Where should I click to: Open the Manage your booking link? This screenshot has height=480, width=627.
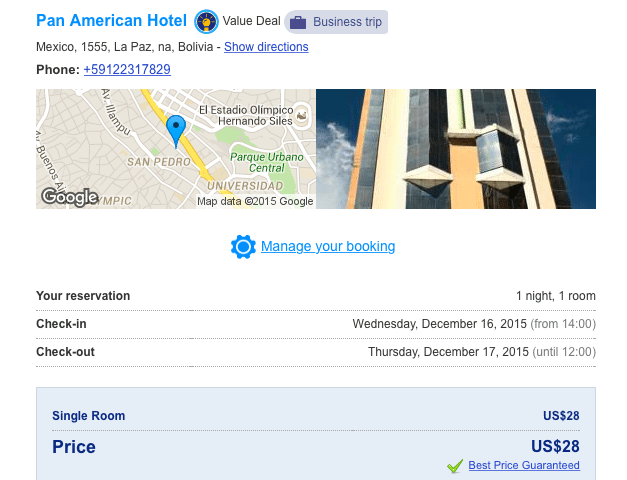(328, 246)
